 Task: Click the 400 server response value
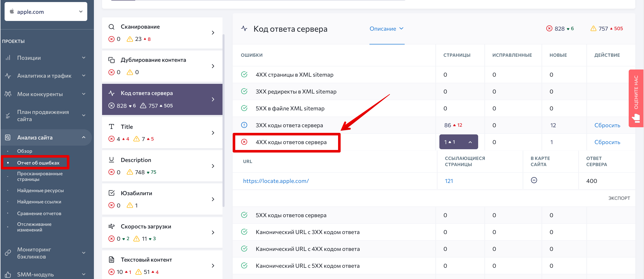click(x=591, y=181)
